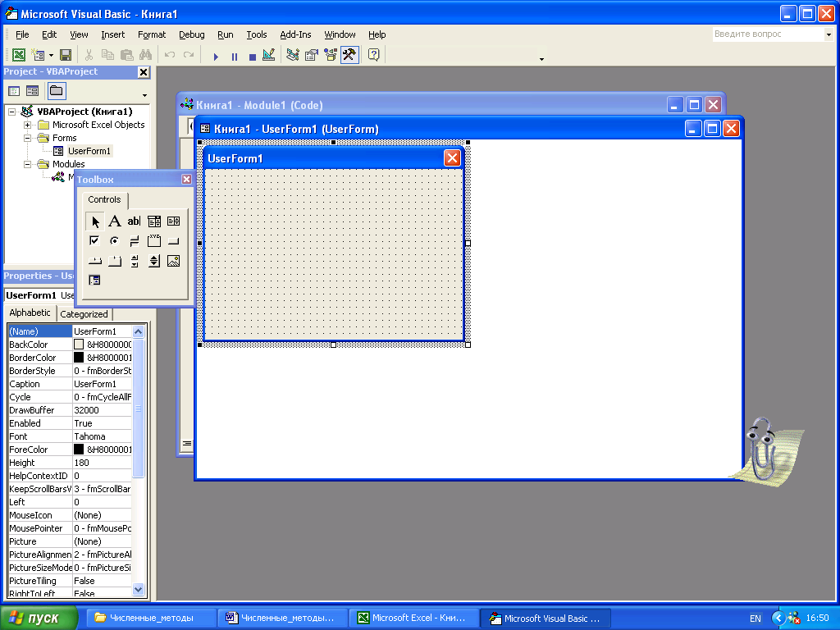Click the ForeColor black swatch
This screenshot has height=630, width=840.
pos(79,450)
